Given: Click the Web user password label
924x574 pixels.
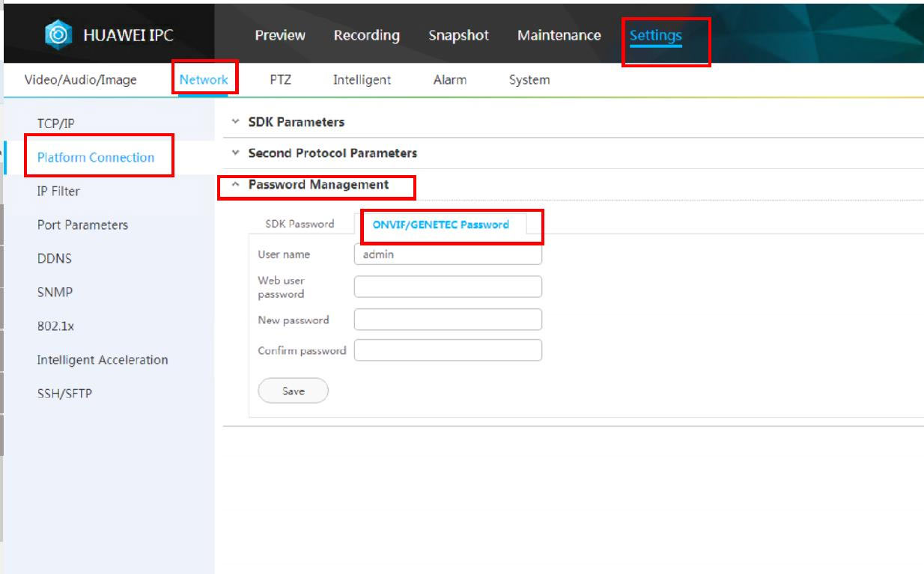Looking at the screenshot, I should [282, 287].
